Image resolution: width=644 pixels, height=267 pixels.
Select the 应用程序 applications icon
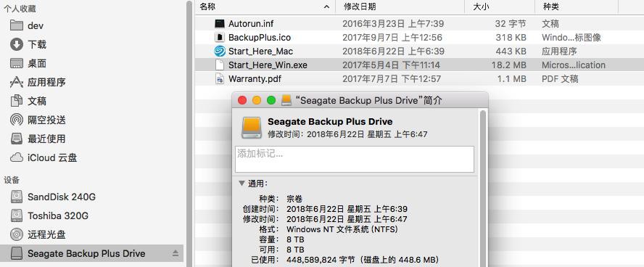click(x=17, y=82)
